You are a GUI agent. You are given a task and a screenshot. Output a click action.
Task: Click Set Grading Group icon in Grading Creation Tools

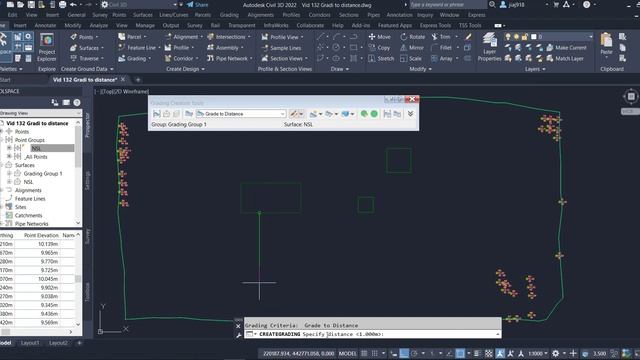(x=157, y=114)
